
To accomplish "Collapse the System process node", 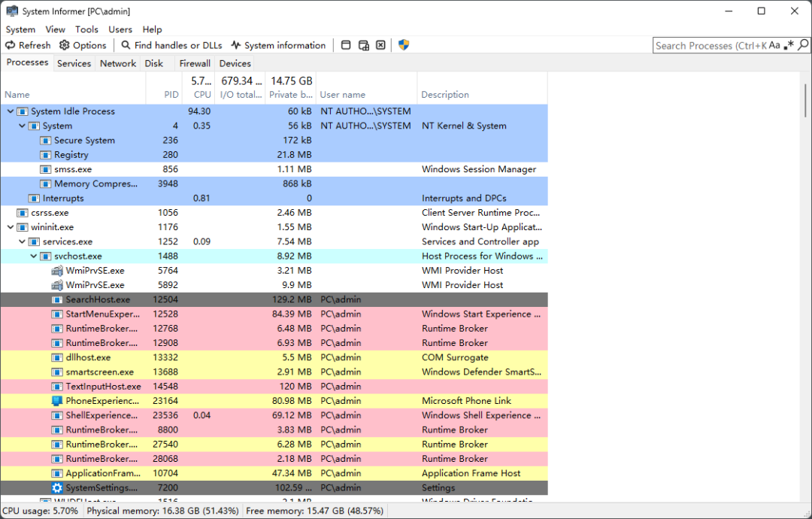I will pyautogui.click(x=22, y=126).
